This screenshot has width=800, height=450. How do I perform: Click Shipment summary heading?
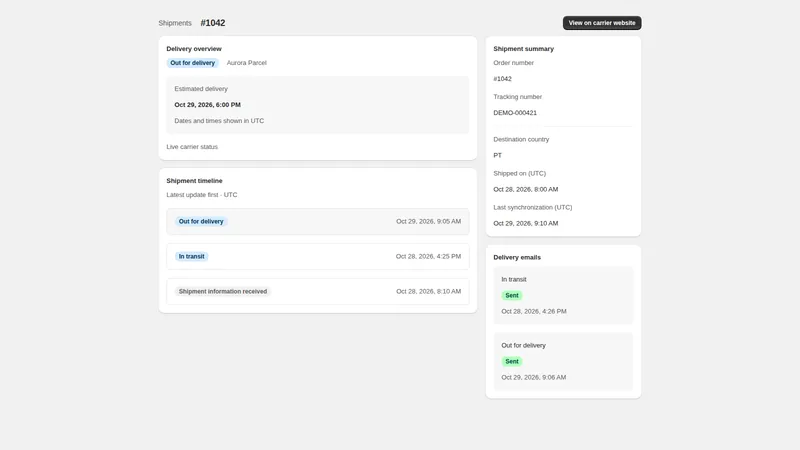tap(523, 49)
